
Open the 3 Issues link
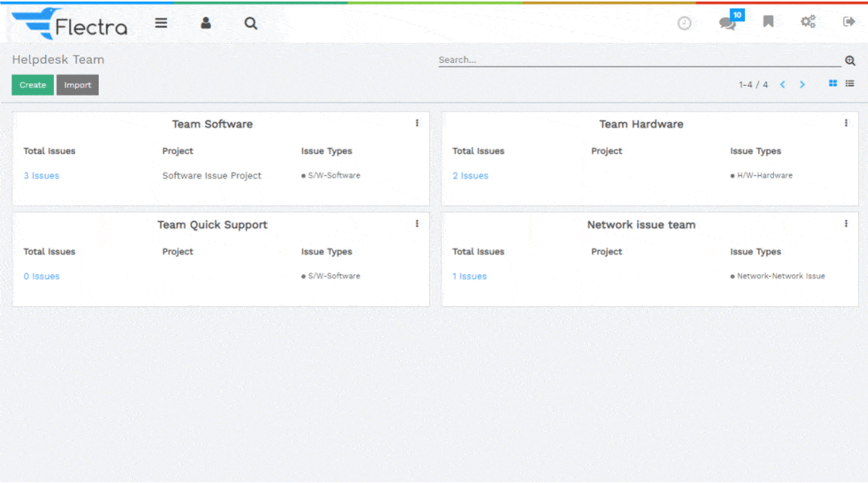[41, 176]
